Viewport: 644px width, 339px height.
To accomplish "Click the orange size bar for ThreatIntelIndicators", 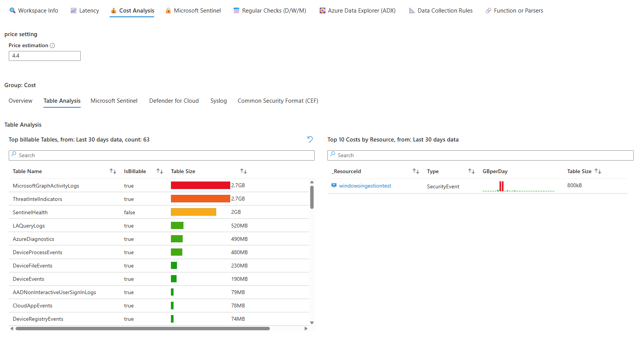I will coord(201,199).
